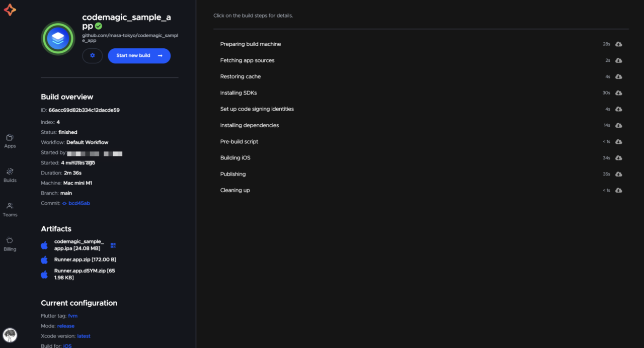Viewport: 644px width, 348px height.
Task: Expand Set up code signing identities step
Action: (421, 109)
